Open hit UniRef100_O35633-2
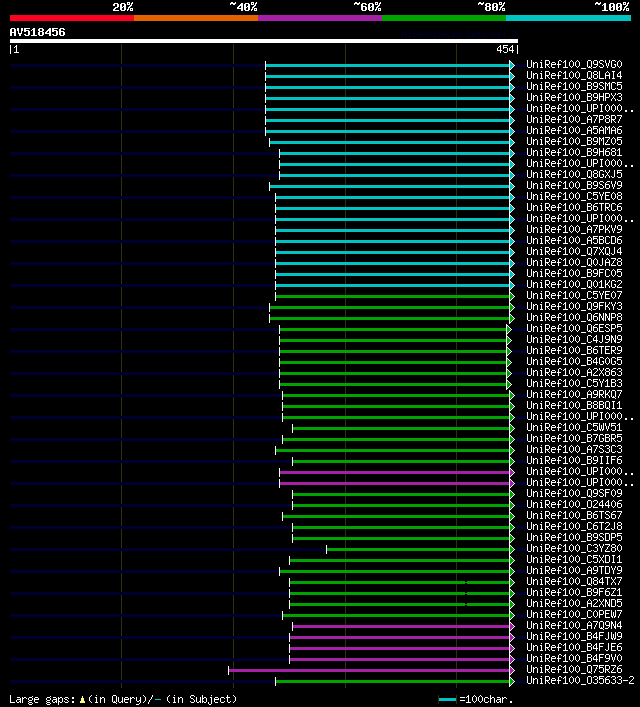Viewport: 640px width, 707px height. point(580,680)
